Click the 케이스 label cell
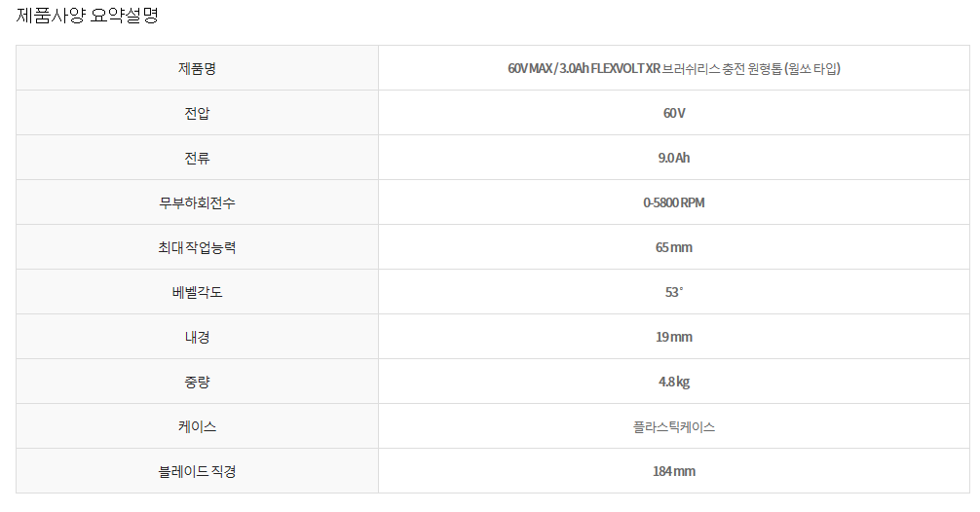The image size is (980, 512). tap(197, 426)
